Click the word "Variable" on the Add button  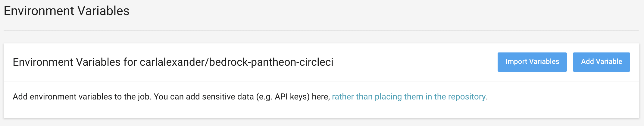click(609, 62)
